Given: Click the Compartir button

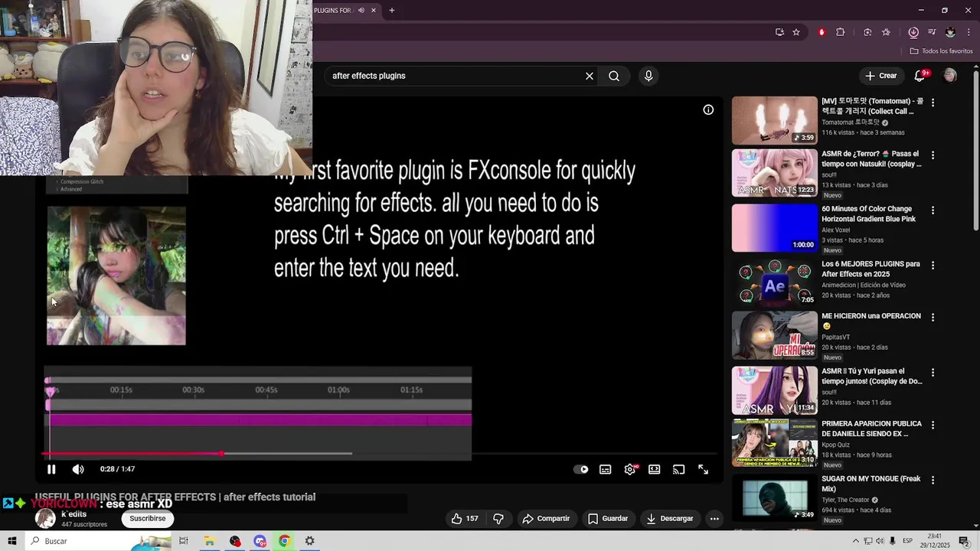Looking at the screenshot, I should (546, 519).
